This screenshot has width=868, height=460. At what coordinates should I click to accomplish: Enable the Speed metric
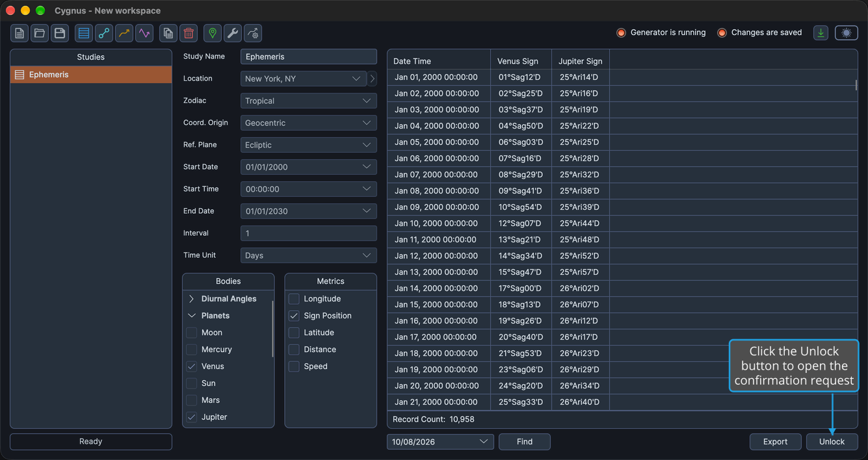tap(294, 366)
